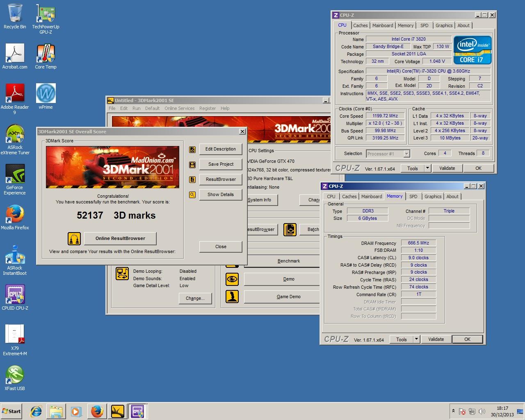Open the Start menu
Viewport: 525px width, 420px height.
11,411
